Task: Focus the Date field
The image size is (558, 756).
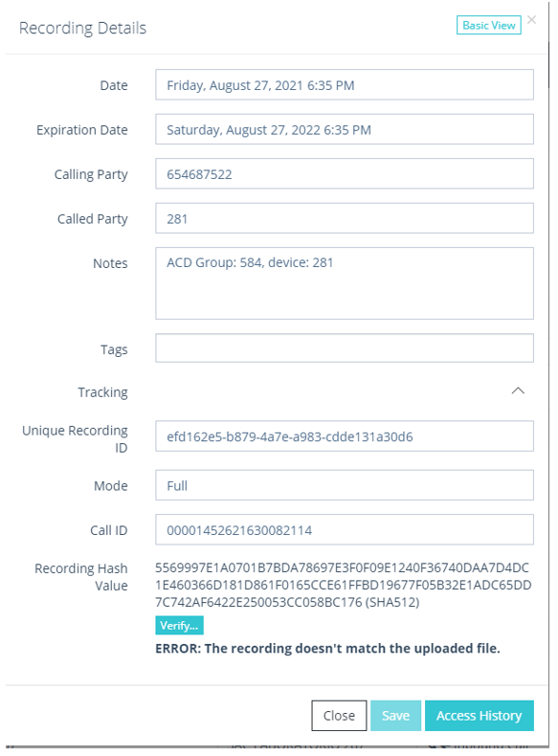Action: (x=345, y=85)
